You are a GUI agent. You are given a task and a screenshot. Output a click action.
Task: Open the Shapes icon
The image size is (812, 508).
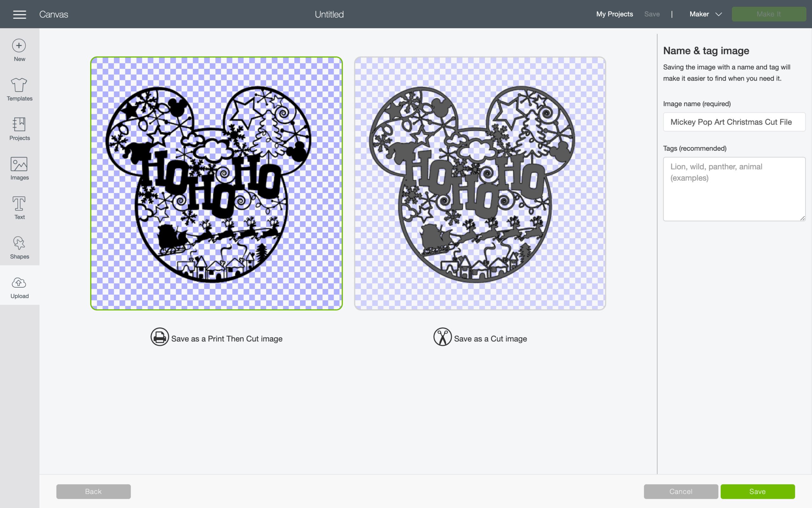[19, 243]
